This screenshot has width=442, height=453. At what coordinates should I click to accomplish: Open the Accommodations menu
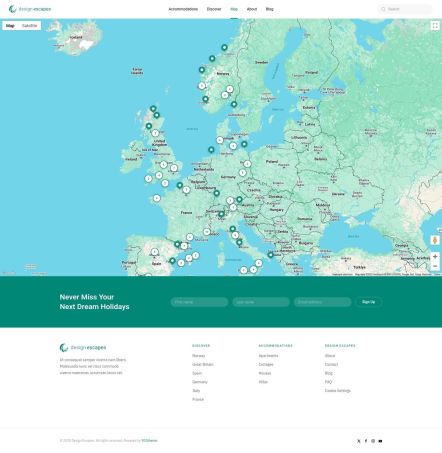(183, 9)
